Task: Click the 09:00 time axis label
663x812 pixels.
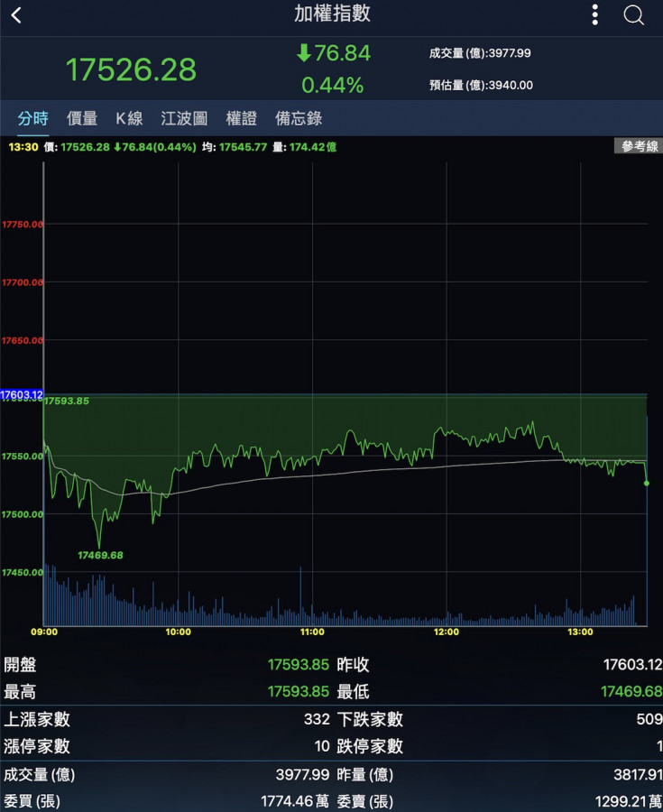Action: coord(44,632)
